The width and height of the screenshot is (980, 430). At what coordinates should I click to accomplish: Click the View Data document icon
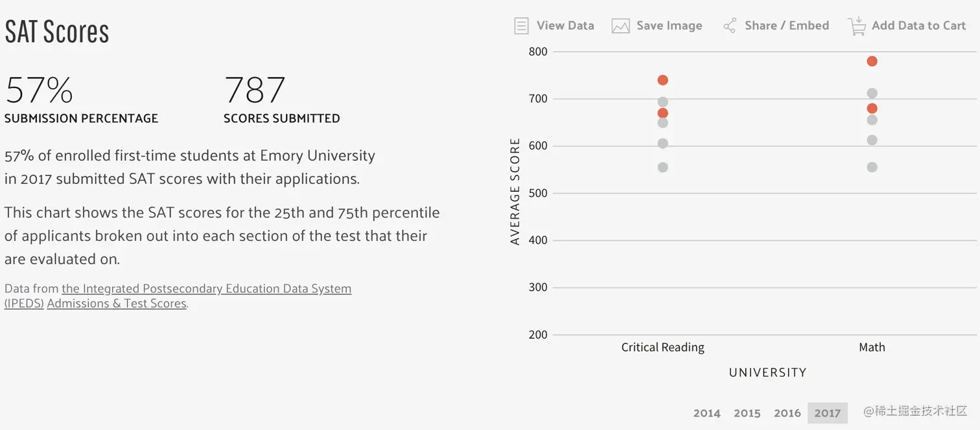(521, 26)
